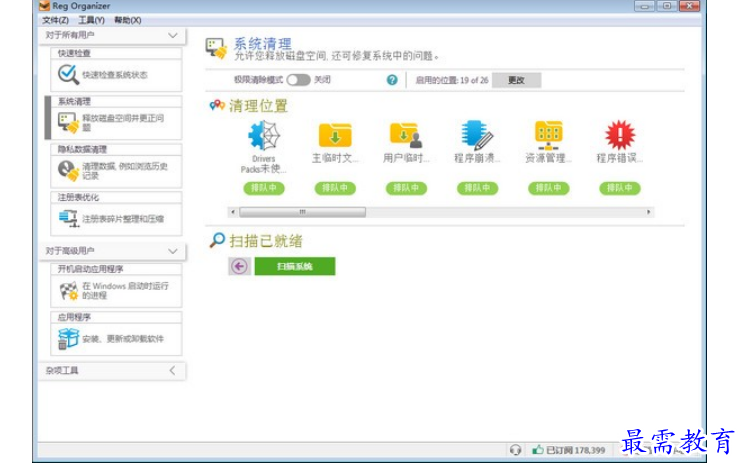Click the 程序崩溃 chip icon
Image resolution: width=743 pixels, height=473 pixels.
[x=477, y=135]
